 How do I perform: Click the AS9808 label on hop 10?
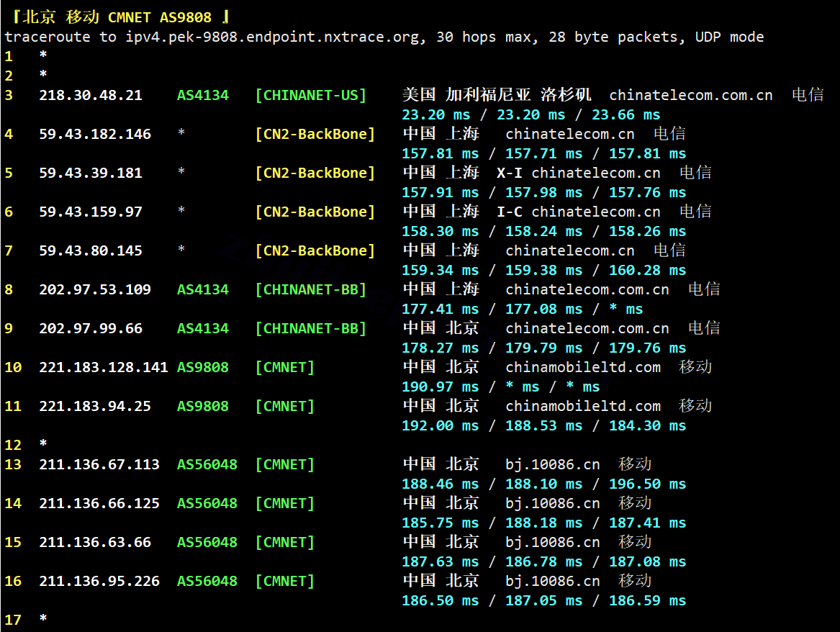(x=202, y=367)
